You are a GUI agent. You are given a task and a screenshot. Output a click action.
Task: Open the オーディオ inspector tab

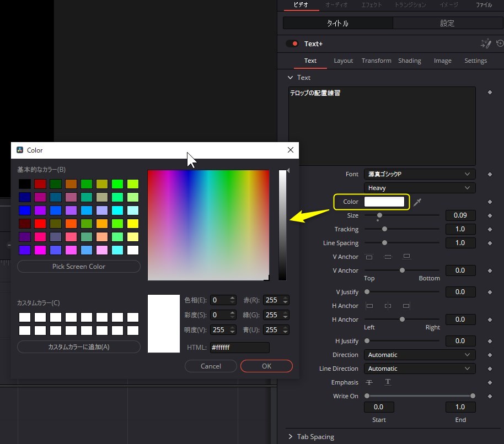point(336,5)
